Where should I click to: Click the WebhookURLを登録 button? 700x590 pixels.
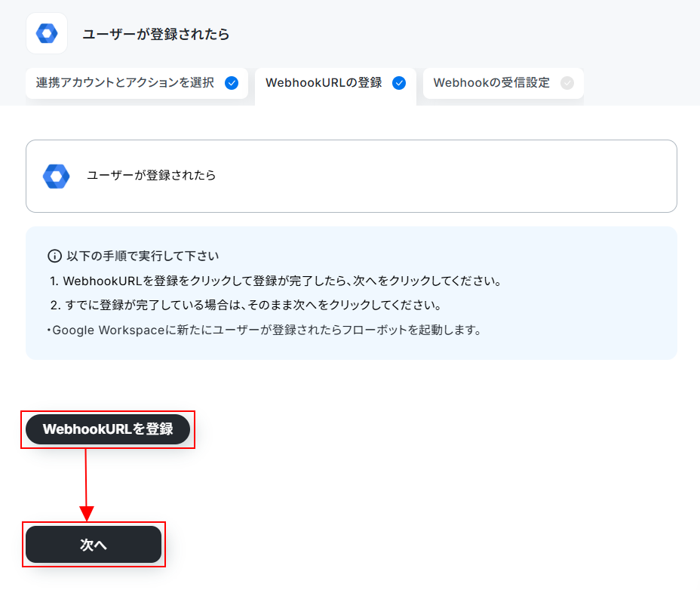pyautogui.click(x=108, y=429)
